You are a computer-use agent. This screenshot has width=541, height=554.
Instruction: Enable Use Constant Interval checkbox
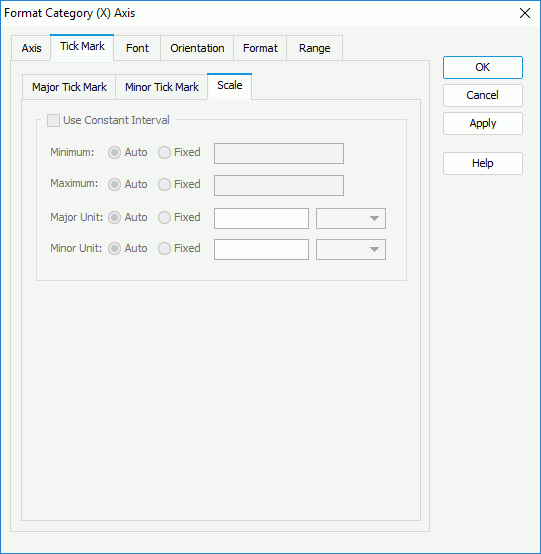(x=53, y=120)
